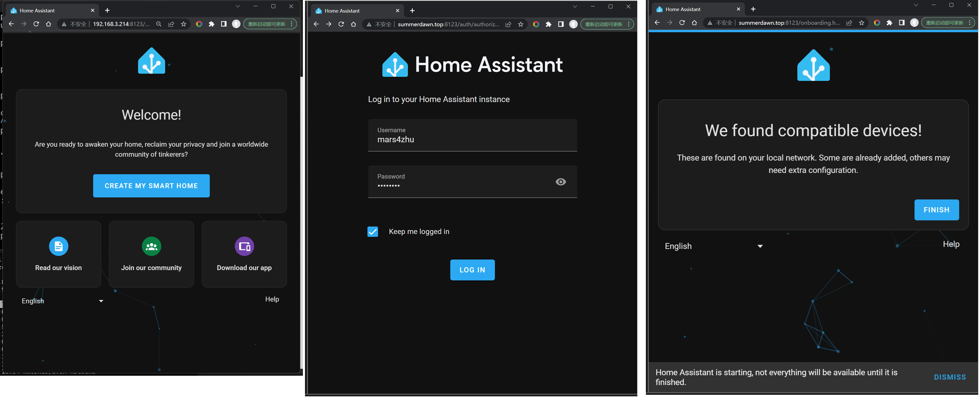Toggle side panel icon in left window
Viewport: 980px width, 401px height.
click(x=224, y=24)
